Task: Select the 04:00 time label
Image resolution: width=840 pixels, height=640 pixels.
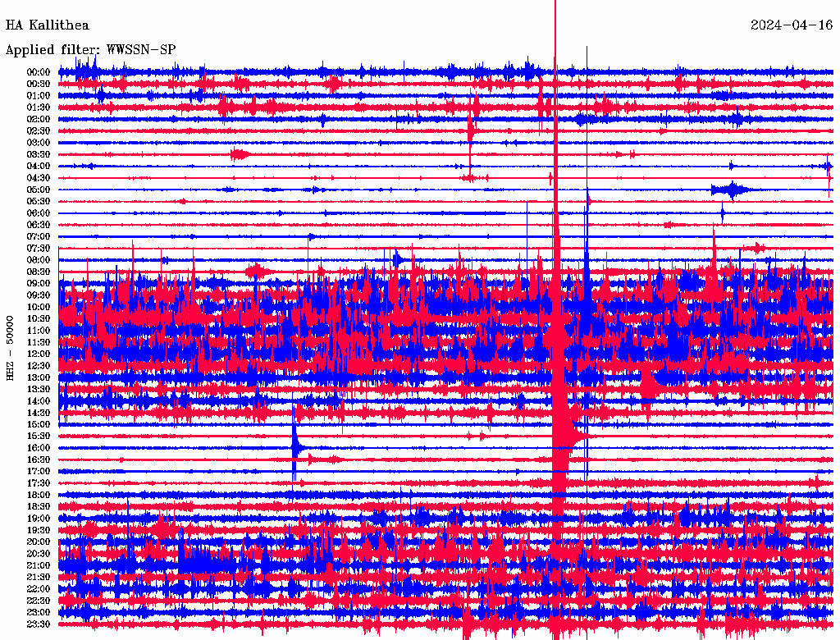Action: click(x=39, y=167)
